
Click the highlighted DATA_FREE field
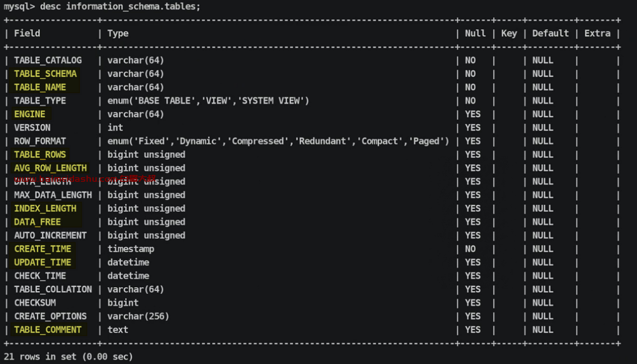37,222
